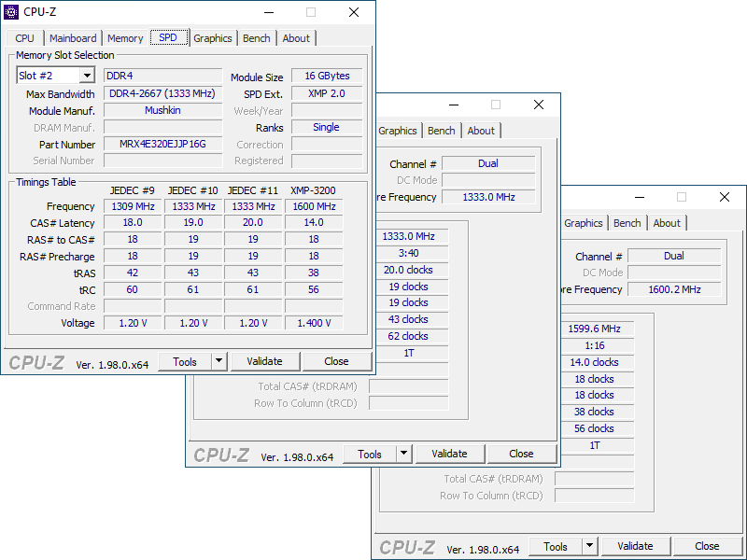Image resolution: width=747 pixels, height=560 pixels.
Task: Click JEDEC #10 tRC value 61
Action: coord(193,290)
